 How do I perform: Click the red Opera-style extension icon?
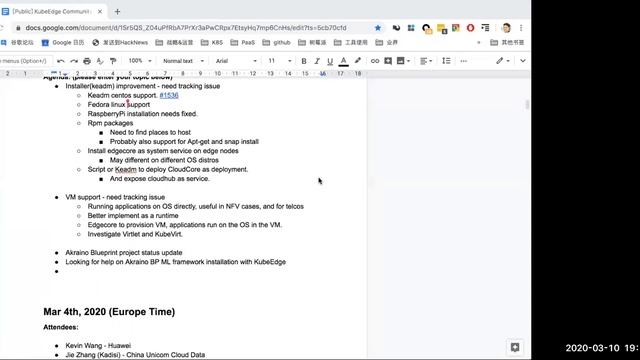pos(471,28)
